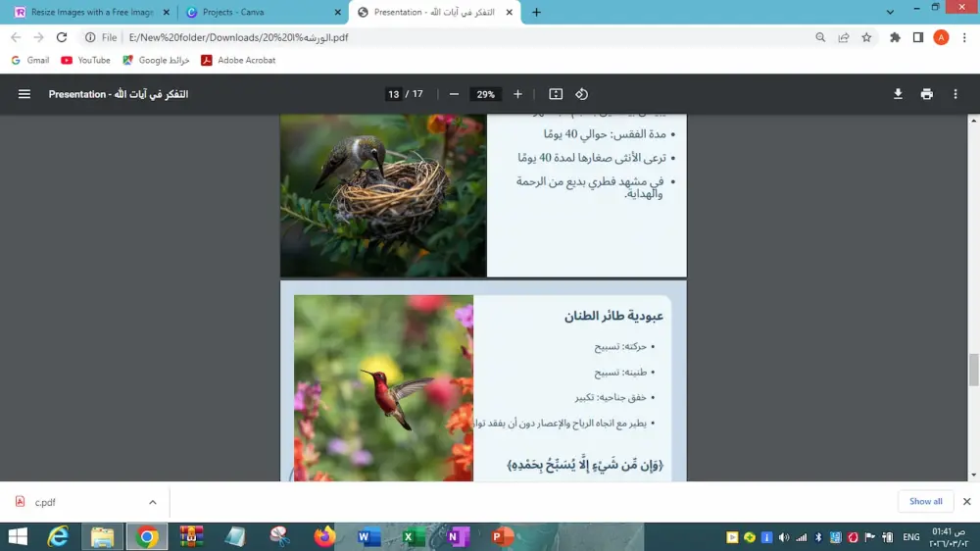Image resolution: width=980 pixels, height=551 pixels.
Task: Click the vertical scrollbar thumb
Action: pos(973,371)
